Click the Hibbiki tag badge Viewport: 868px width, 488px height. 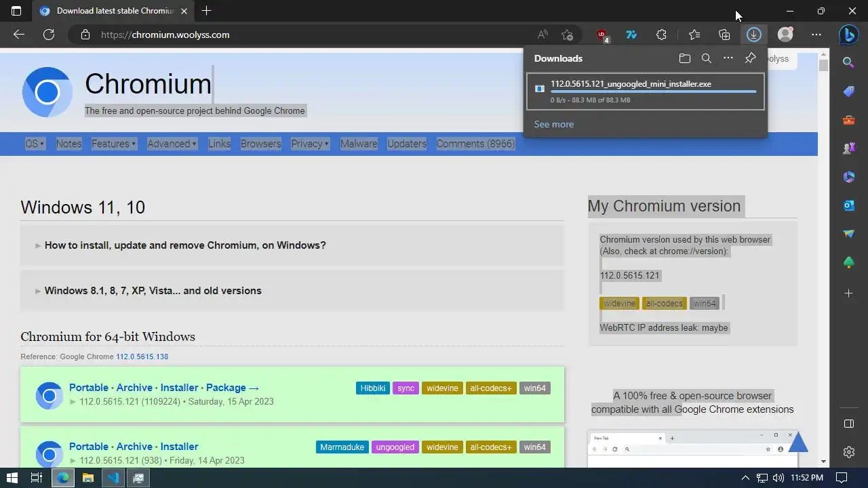[373, 388]
